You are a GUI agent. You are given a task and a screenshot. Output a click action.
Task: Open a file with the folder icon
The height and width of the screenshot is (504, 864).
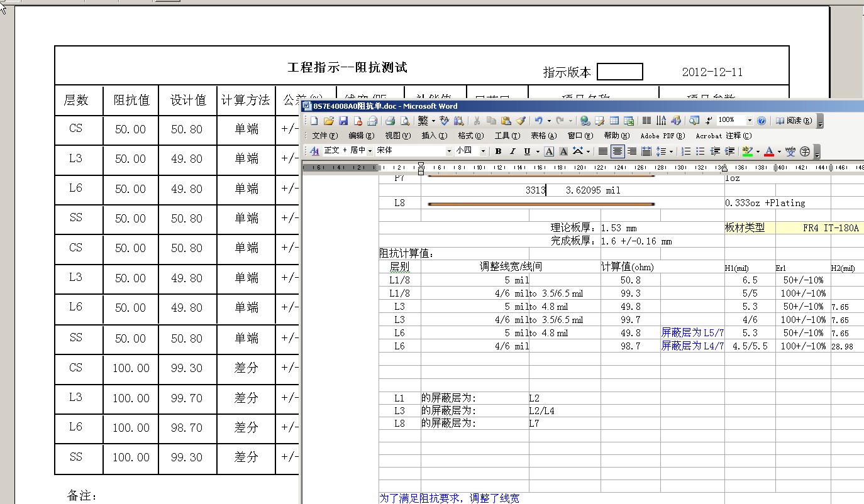(328, 121)
